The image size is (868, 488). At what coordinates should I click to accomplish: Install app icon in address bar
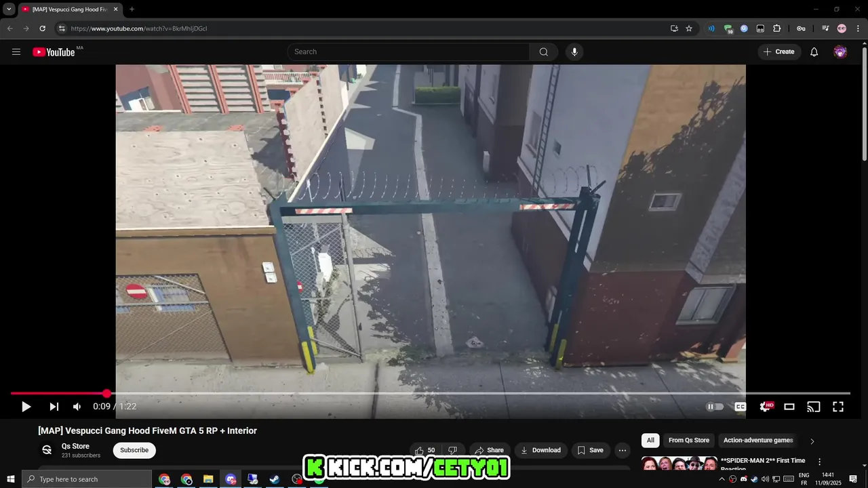[x=674, y=28]
